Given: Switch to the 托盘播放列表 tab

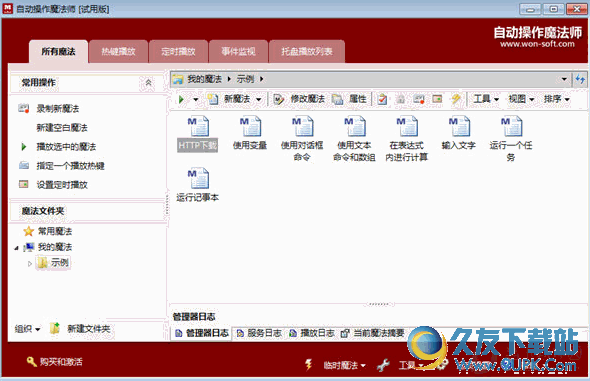Looking at the screenshot, I should point(307,52).
